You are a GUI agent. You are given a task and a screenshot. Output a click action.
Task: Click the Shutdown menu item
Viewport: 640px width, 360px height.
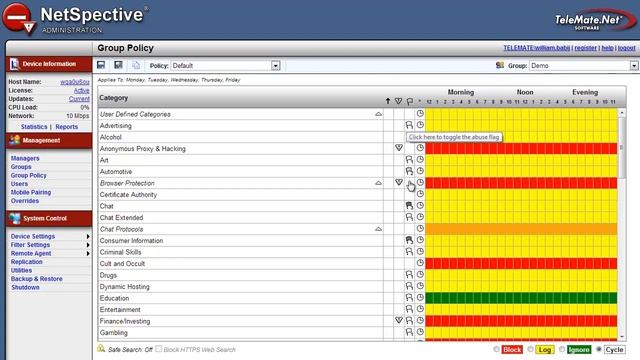click(25, 287)
